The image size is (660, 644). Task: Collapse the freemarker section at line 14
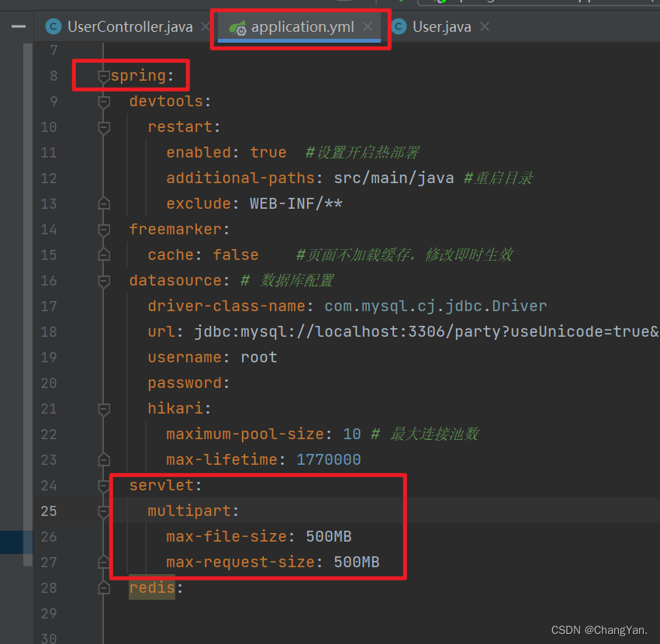(103, 229)
